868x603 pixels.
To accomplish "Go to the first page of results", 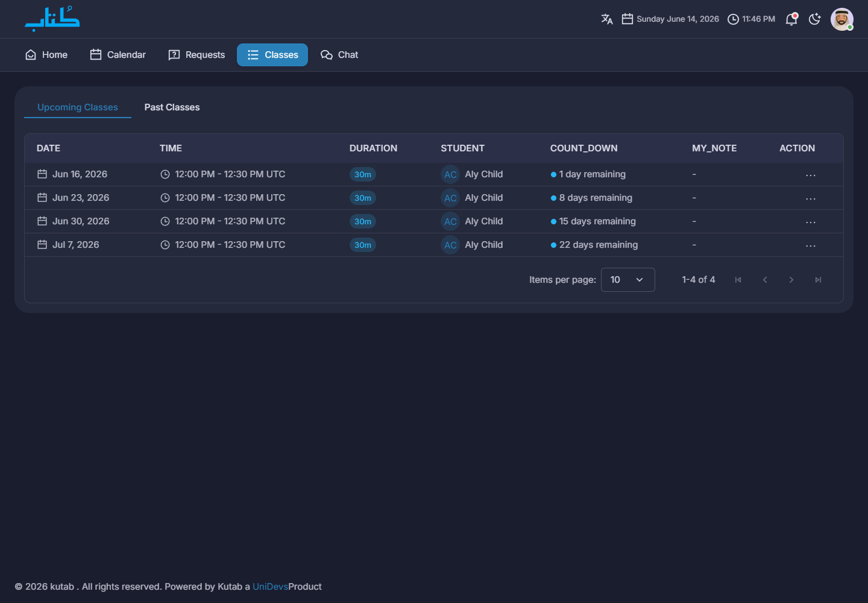I will 738,280.
